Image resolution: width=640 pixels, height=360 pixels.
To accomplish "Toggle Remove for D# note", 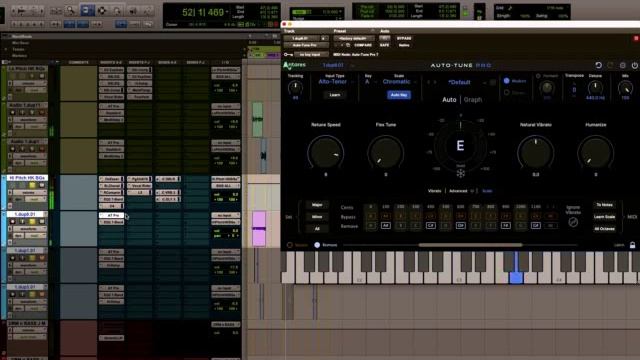I will pos(461,226).
